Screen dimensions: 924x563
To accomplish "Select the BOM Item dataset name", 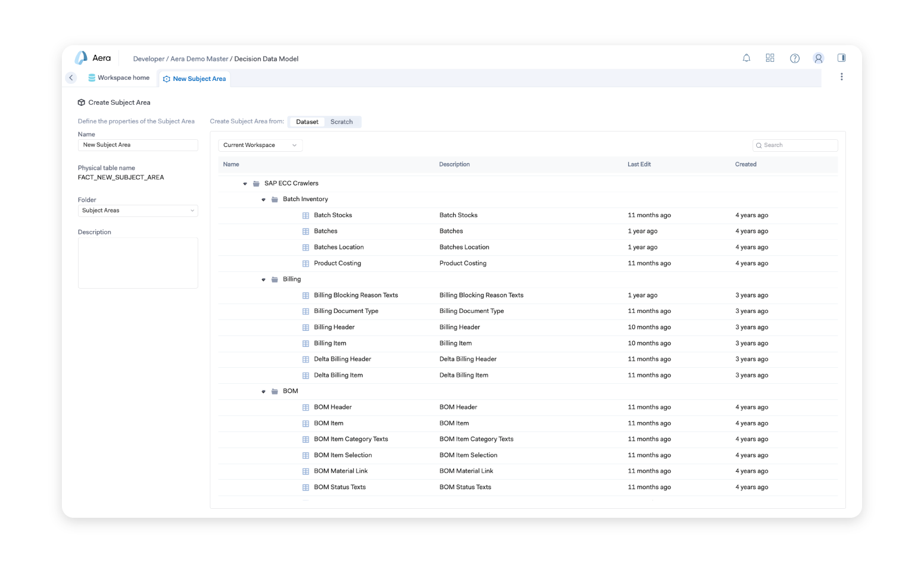I will 329,423.
